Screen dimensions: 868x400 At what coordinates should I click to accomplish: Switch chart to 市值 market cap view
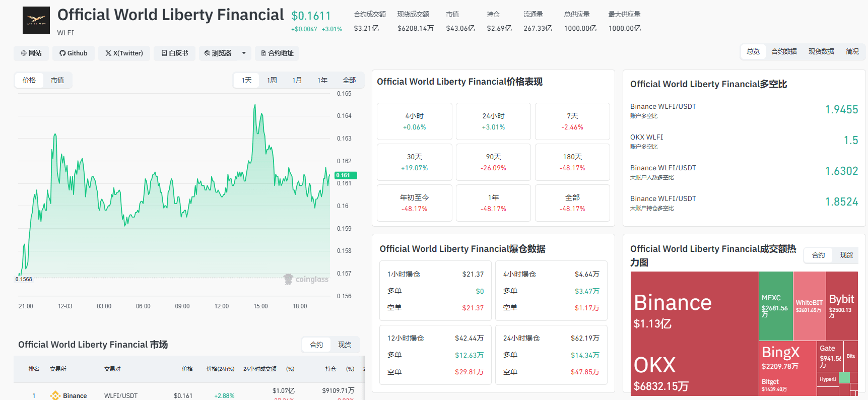(57, 80)
